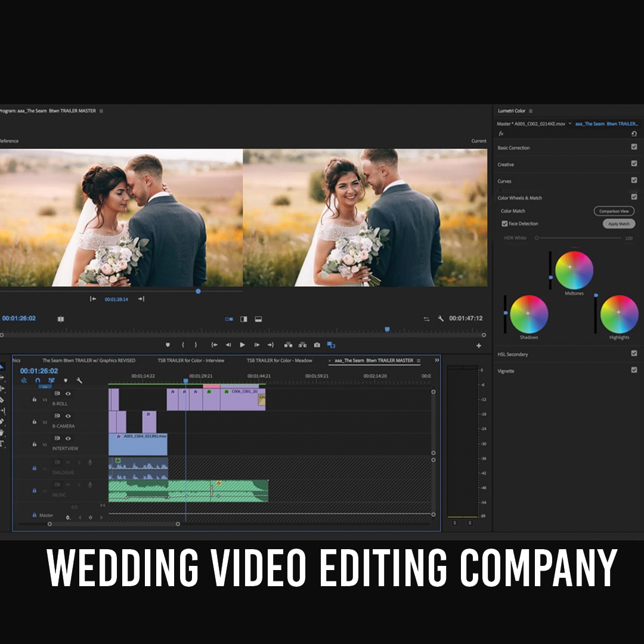Select side-by-side comparison layout
644x644 pixels.
(x=229, y=319)
